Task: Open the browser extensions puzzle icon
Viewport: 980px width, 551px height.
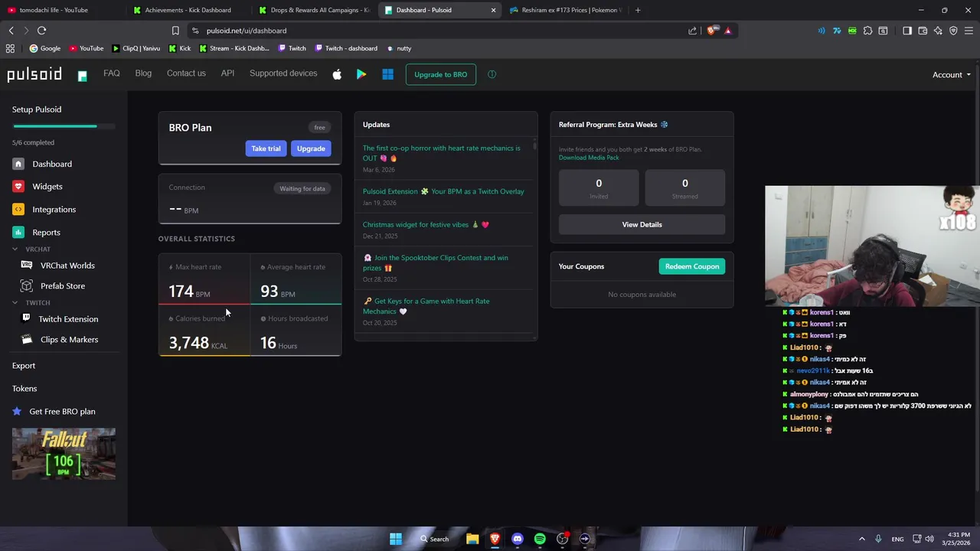Action: point(867,31)
